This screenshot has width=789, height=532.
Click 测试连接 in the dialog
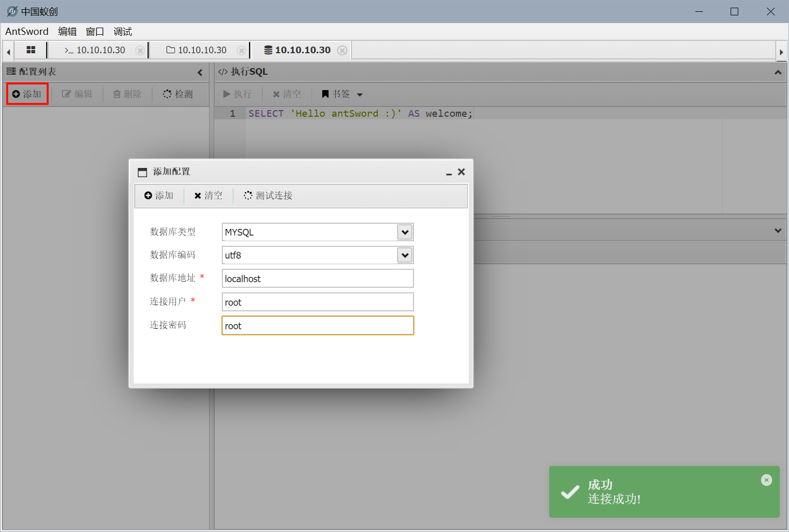pyautogui.click(x=268, y=196)
